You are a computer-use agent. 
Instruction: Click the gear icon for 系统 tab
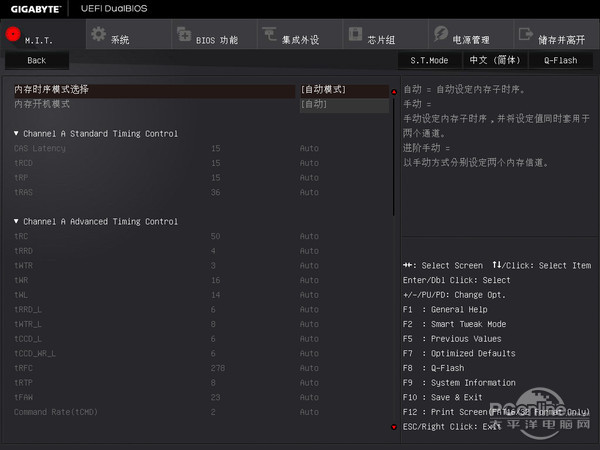98,34
